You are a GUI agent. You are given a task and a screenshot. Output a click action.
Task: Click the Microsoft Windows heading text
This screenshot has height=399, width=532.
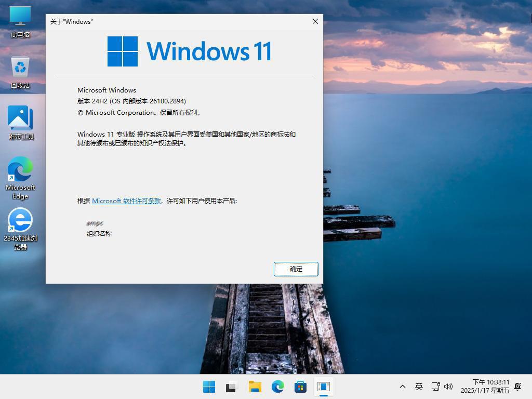107,90
